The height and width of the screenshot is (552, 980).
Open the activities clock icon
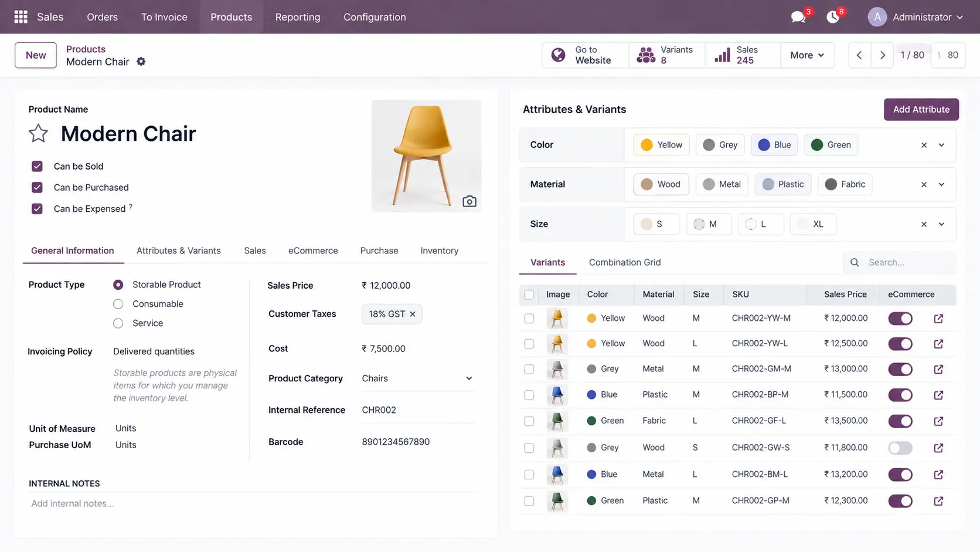832,17
